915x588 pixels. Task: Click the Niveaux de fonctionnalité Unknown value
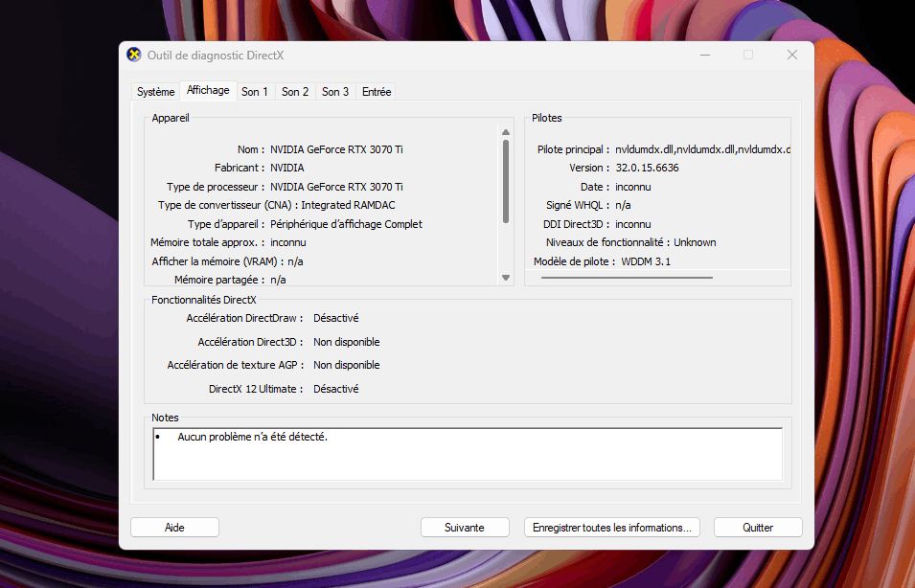[695, 242]
